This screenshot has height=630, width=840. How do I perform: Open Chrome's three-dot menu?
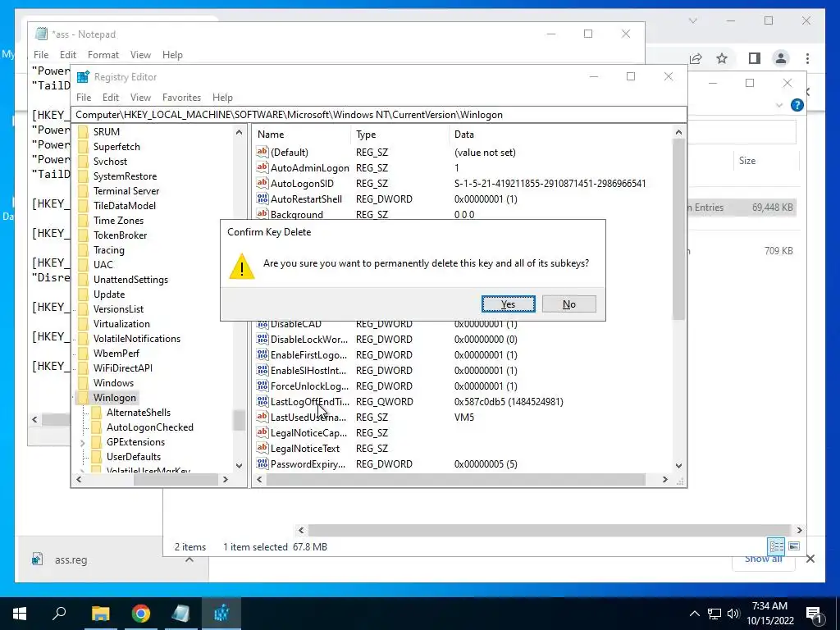click(x=807, y=58)
